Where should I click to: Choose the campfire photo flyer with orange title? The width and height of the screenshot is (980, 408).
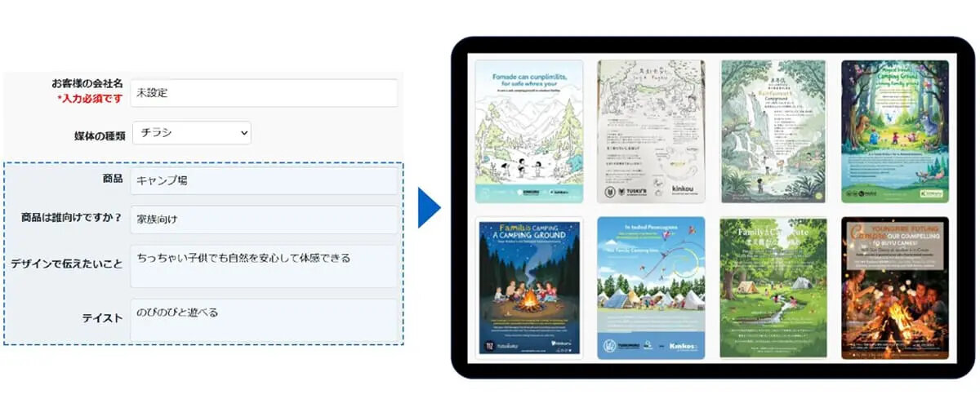coord(895,287)
